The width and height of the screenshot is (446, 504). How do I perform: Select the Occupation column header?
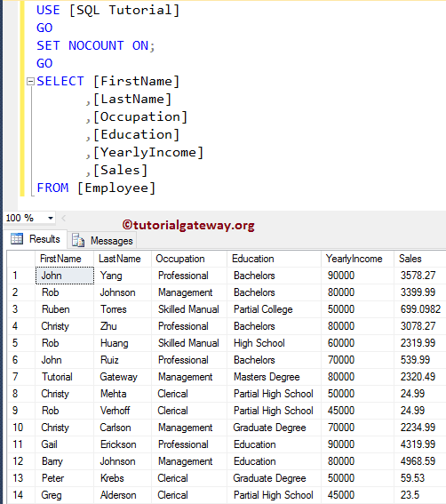click(189, 259)
